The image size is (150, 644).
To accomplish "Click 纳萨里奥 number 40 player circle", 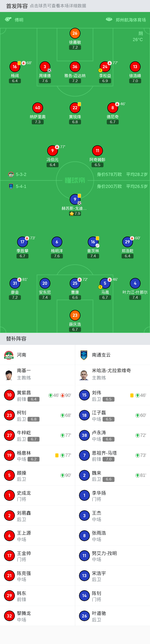I will [x=38, y=108].
